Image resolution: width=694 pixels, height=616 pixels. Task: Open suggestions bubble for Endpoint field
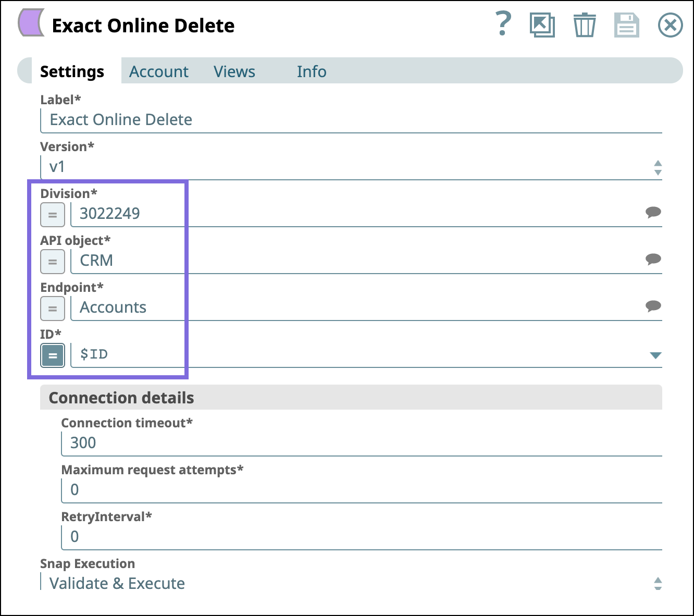653,306
